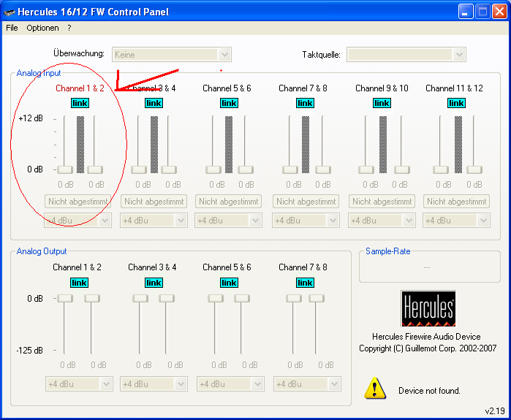
Task: Click left volume slider of output Channel 1 & 2
Action: pyautogui.click(x=65, y=298)
